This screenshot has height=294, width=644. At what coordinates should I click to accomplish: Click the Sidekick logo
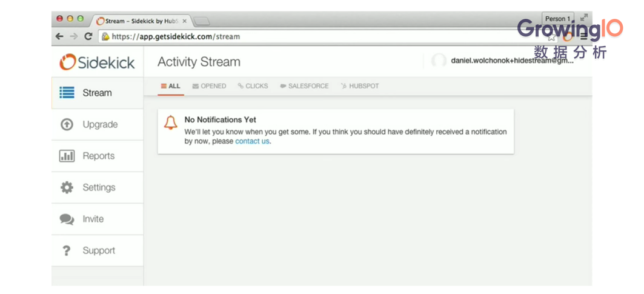[x=97, y=62]
